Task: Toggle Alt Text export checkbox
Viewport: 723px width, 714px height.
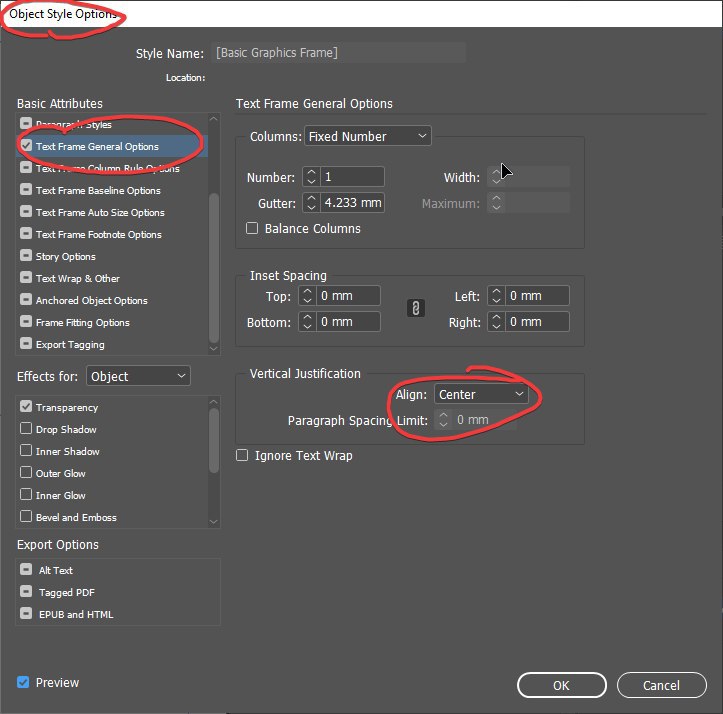Action: click(26, 569)
